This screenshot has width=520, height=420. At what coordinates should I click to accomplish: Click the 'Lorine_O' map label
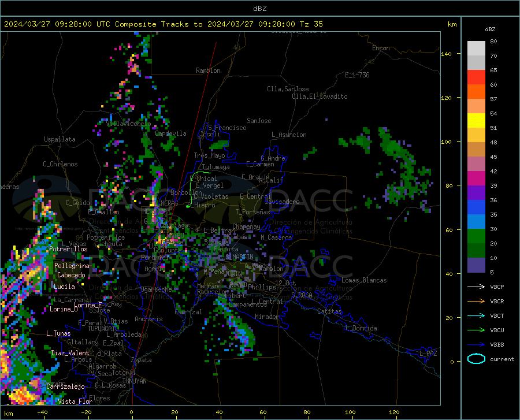tap(64, 309)
